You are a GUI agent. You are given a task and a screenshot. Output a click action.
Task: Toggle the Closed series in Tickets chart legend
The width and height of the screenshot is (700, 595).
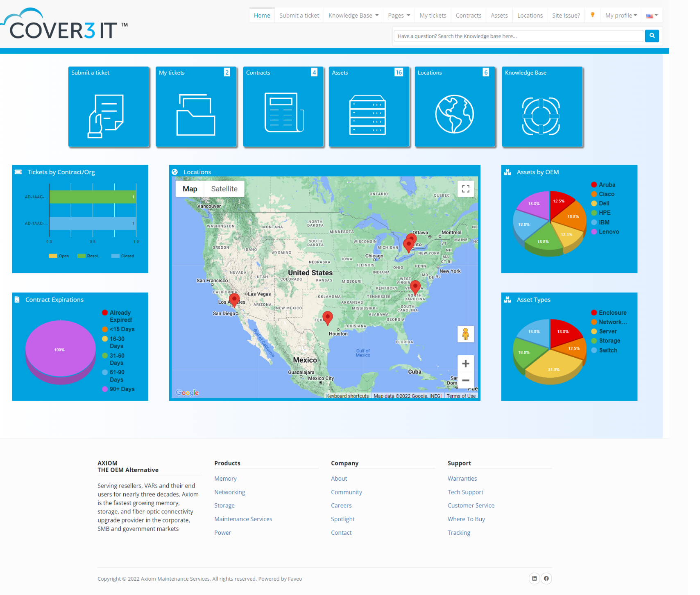point(123,256)
